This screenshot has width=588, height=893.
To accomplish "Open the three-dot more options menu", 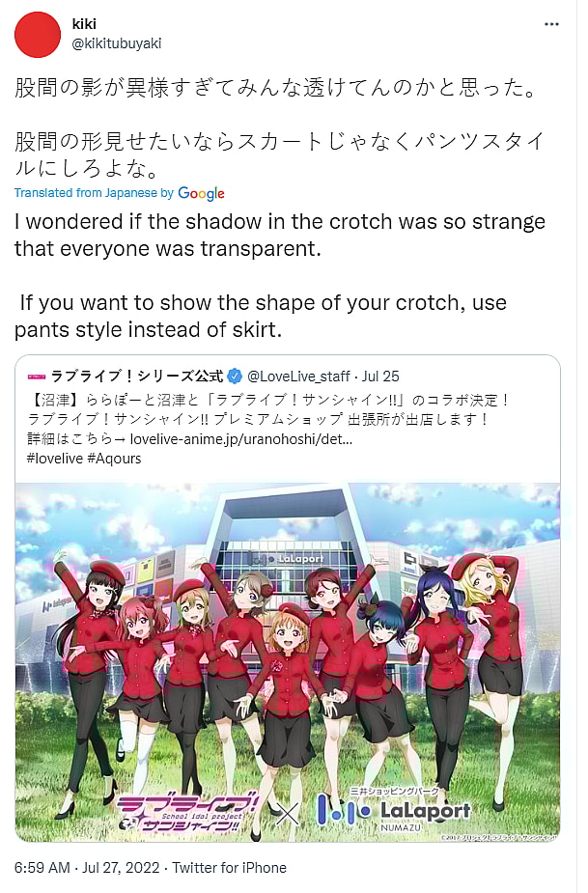I will tap(551, 24).
